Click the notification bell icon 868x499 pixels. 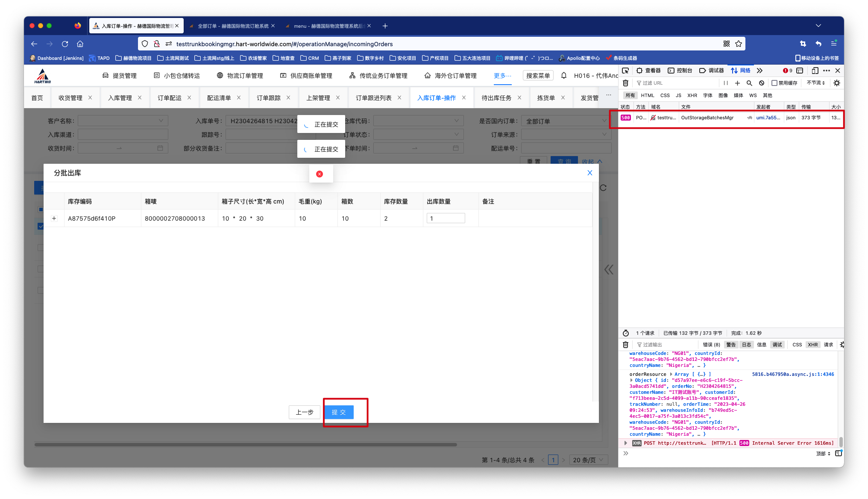coord(564,76)
